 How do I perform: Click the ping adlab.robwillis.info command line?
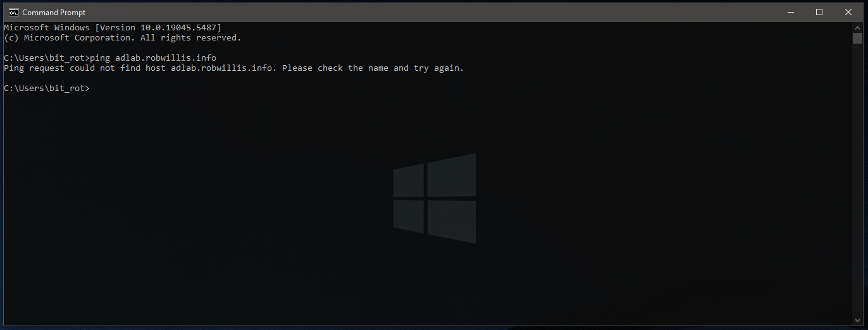point(110,58)
